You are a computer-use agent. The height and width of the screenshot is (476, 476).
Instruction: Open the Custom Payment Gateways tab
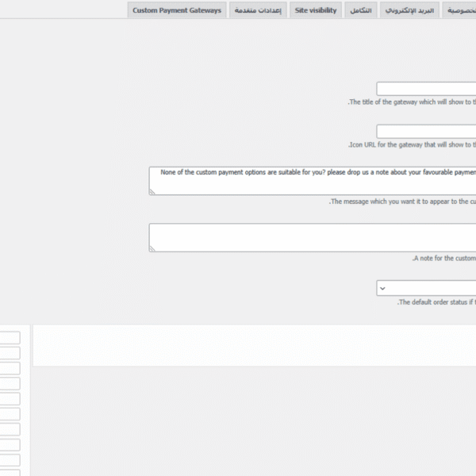(x=177, y=10)
